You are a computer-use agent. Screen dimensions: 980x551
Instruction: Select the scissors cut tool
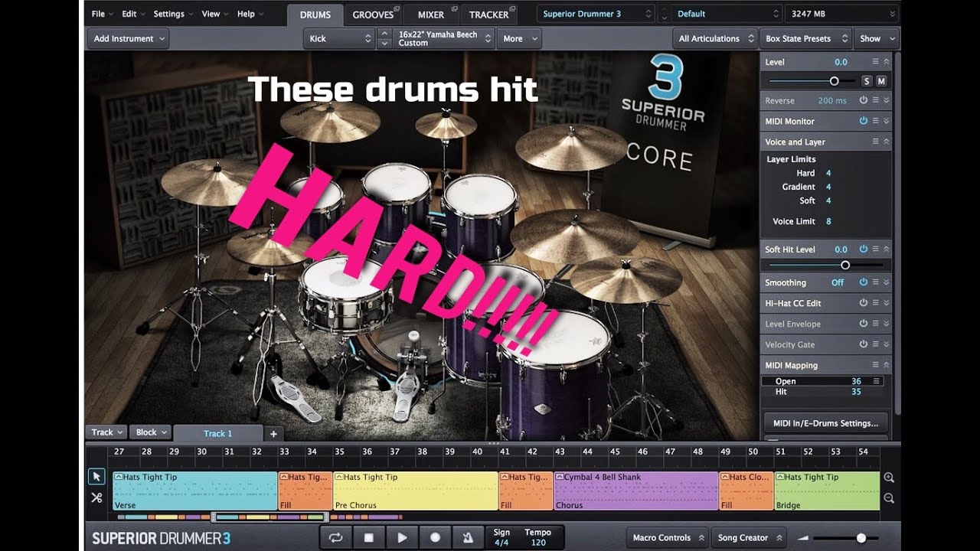96,497
